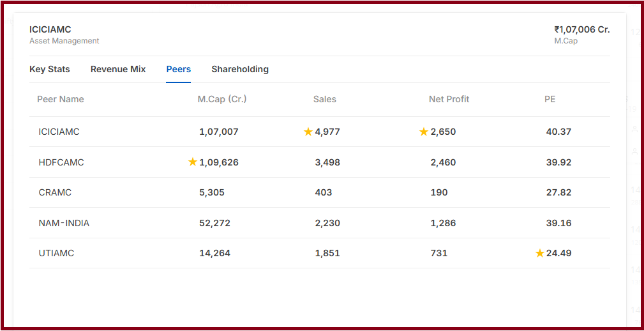Click the Net Profit column header

pyautogui.click(x=449, y=99)
